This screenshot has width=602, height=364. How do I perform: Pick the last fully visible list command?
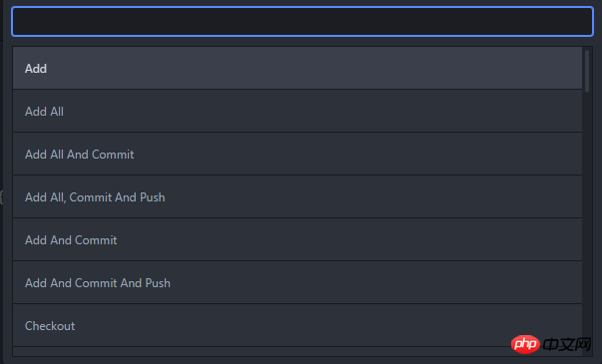pyautogui.click(x=298, y=326)
